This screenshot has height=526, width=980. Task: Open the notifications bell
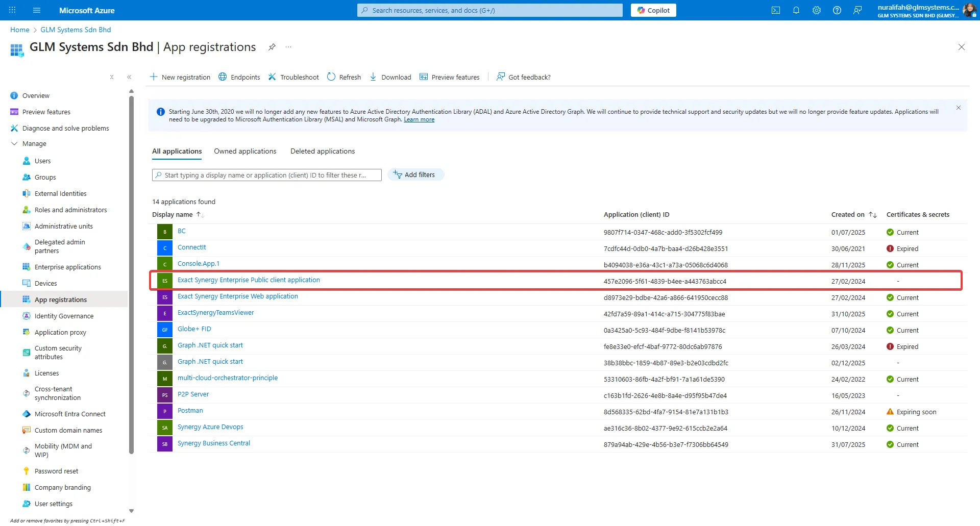pos(796,10)
